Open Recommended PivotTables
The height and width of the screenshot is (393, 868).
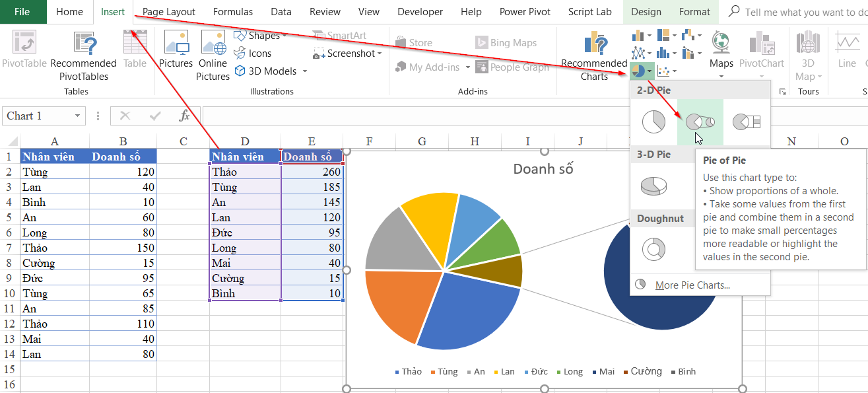click(83, 57)
